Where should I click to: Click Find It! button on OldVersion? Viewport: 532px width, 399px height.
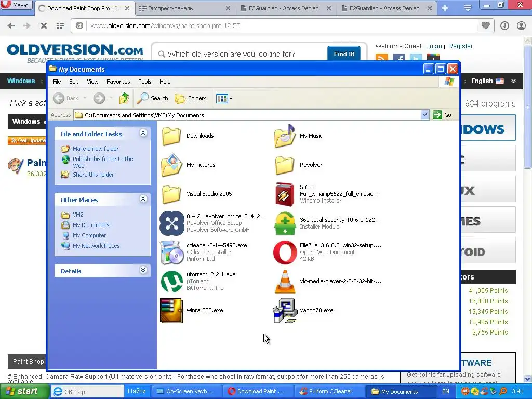point(344,54)
